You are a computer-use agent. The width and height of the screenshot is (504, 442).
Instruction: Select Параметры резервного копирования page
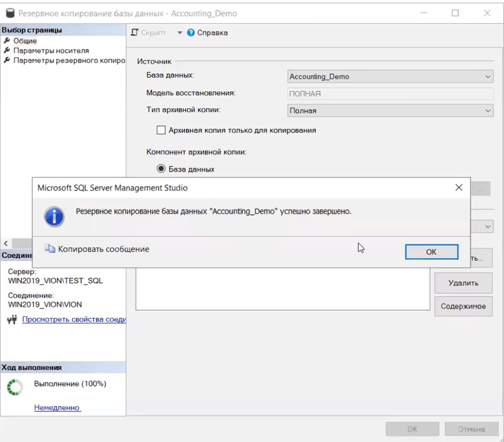point(69,60)
